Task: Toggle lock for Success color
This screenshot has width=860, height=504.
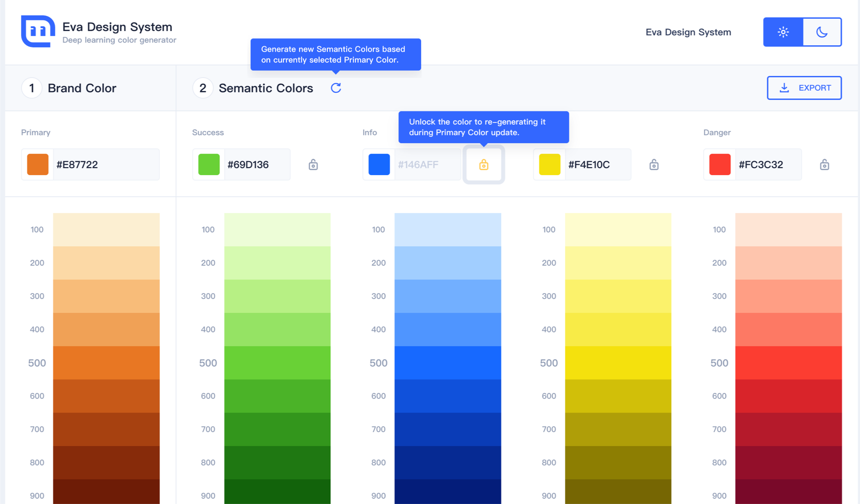Action: point(313,165)
